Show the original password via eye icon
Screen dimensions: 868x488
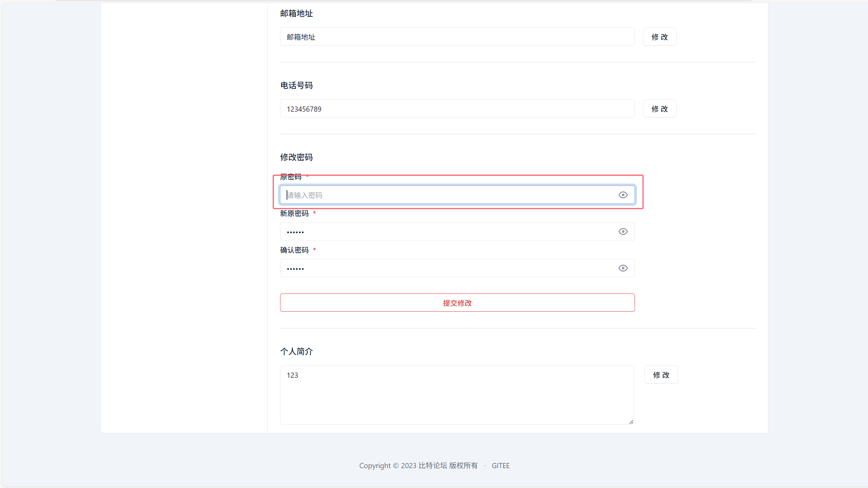tap(623, 195)
